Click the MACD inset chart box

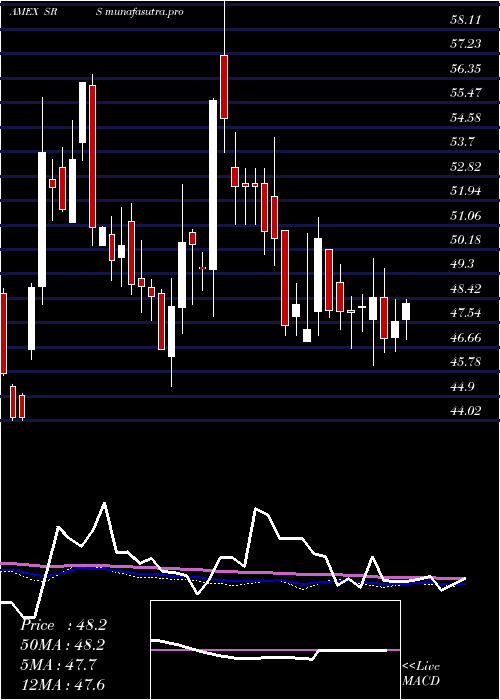(275, 650)
